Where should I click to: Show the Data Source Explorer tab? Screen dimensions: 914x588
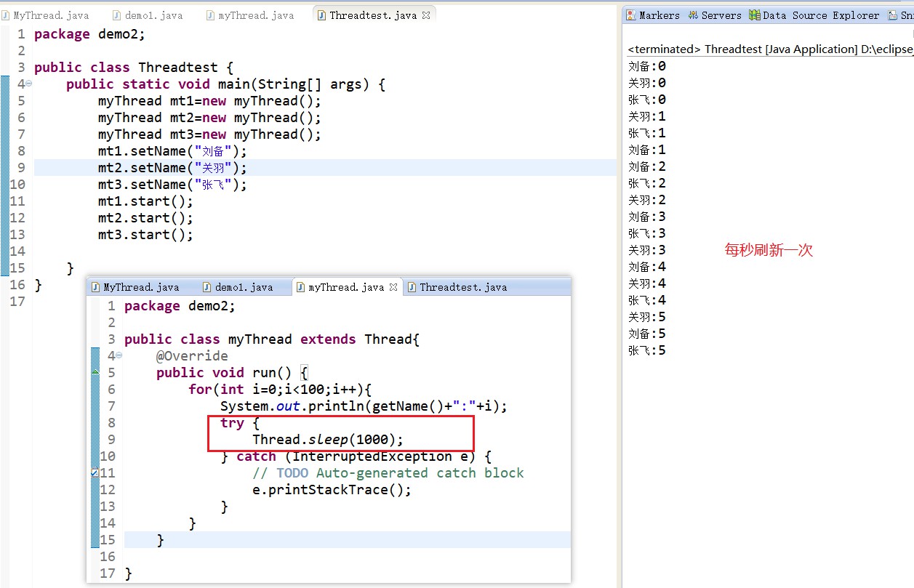(x=814, y=15)
